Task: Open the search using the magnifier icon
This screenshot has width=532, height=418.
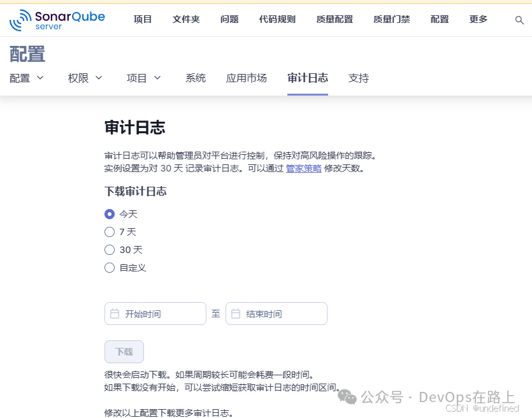Action: pos(520,20)
